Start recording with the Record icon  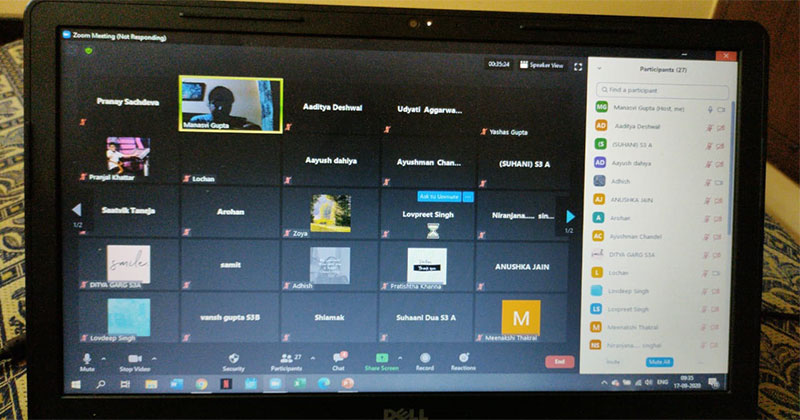point(424,357)
